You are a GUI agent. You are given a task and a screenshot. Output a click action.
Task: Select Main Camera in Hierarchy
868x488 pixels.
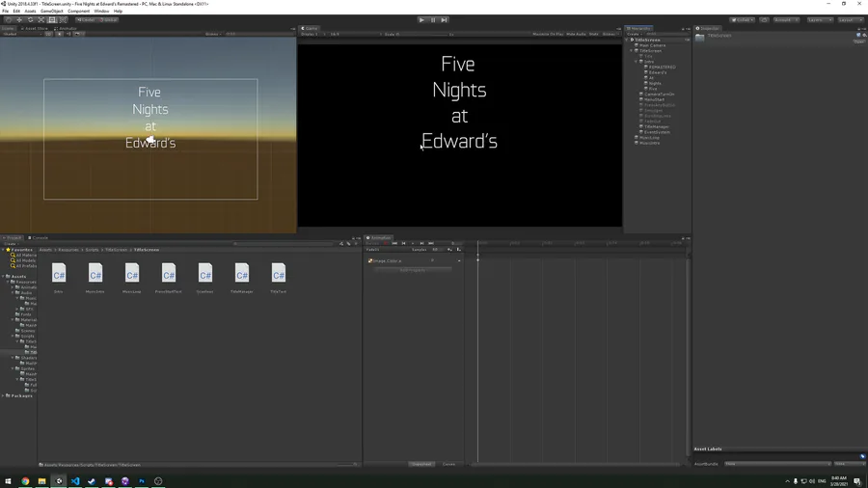pos(652,45)
